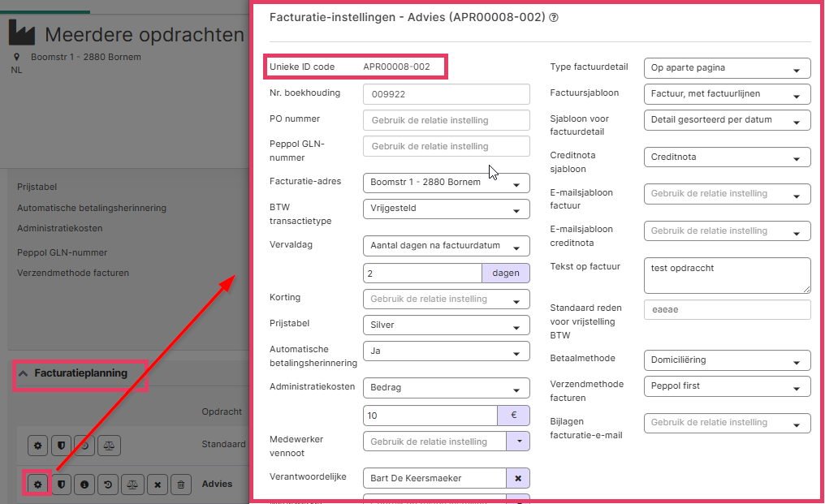
Task: Click the Tekst op factuur text area
Action: [x=727, y=275]
